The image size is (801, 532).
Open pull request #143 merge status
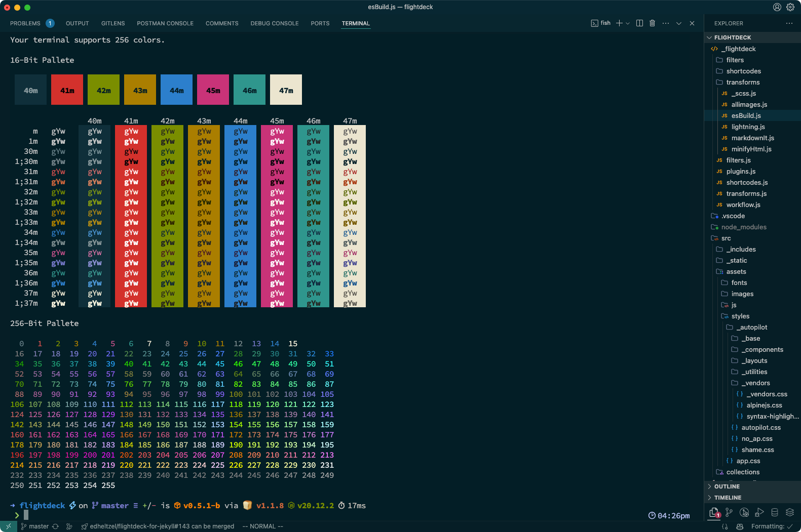(x=158, y=526)
